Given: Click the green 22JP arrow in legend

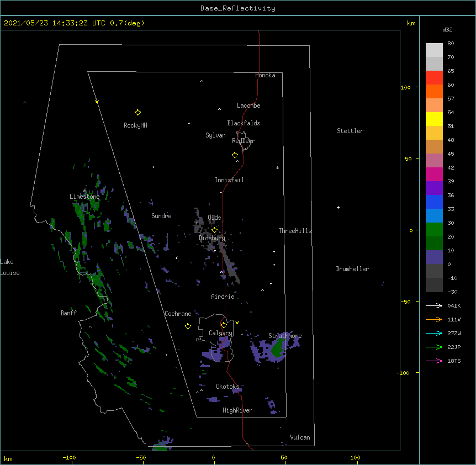Looking at the screenshot, I should [x=434, y=347].
